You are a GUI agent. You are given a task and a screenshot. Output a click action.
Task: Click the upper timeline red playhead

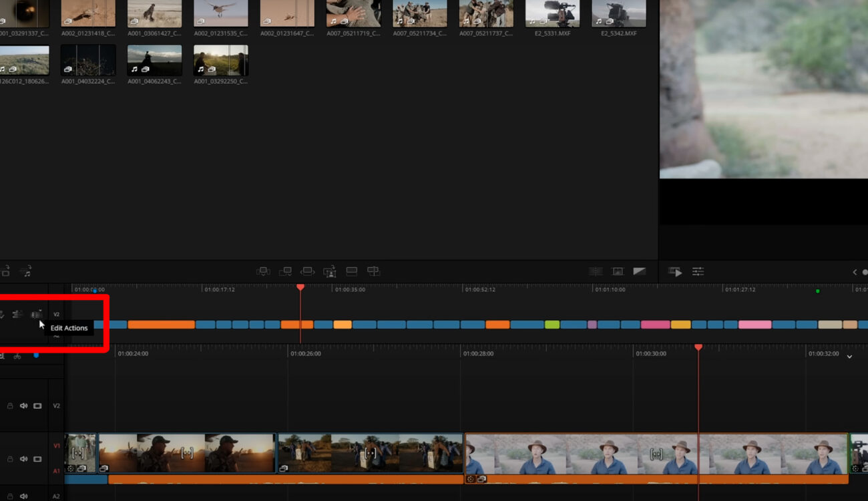[300, 287]
